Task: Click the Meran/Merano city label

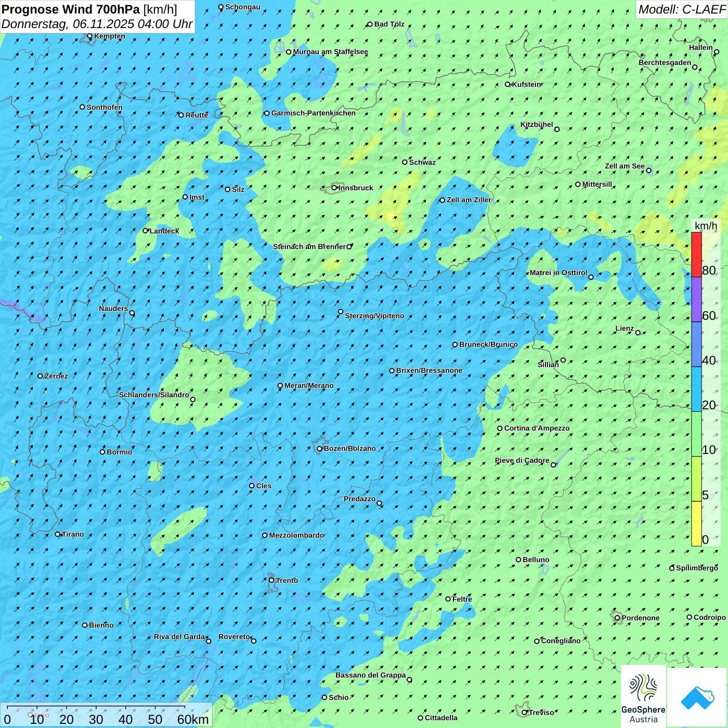Action: click(309, 385)
